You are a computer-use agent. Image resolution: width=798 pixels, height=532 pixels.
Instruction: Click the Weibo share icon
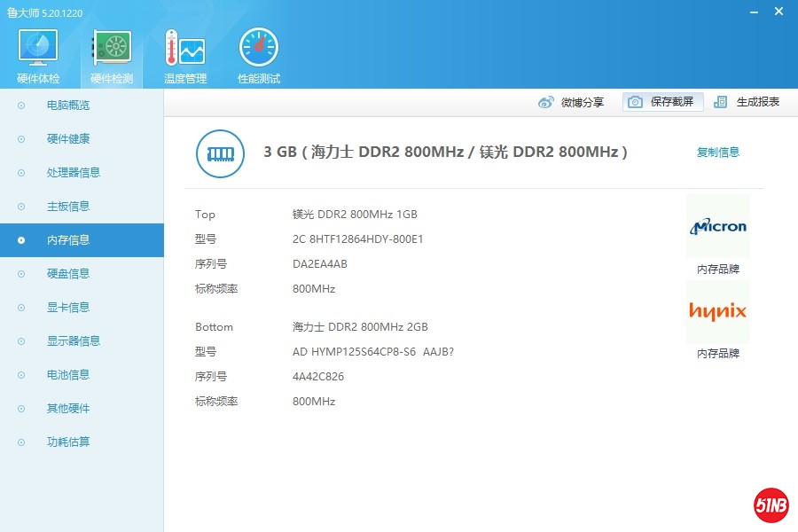(546, 102)
